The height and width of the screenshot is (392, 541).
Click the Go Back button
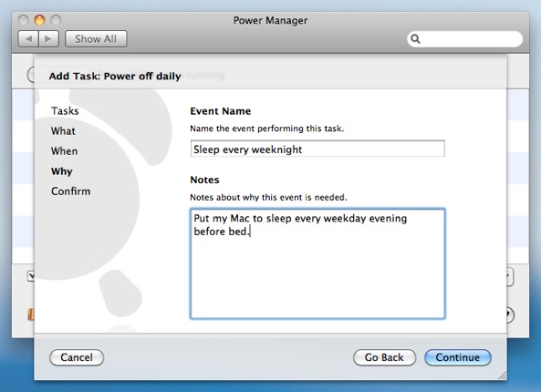pos(384,357)
